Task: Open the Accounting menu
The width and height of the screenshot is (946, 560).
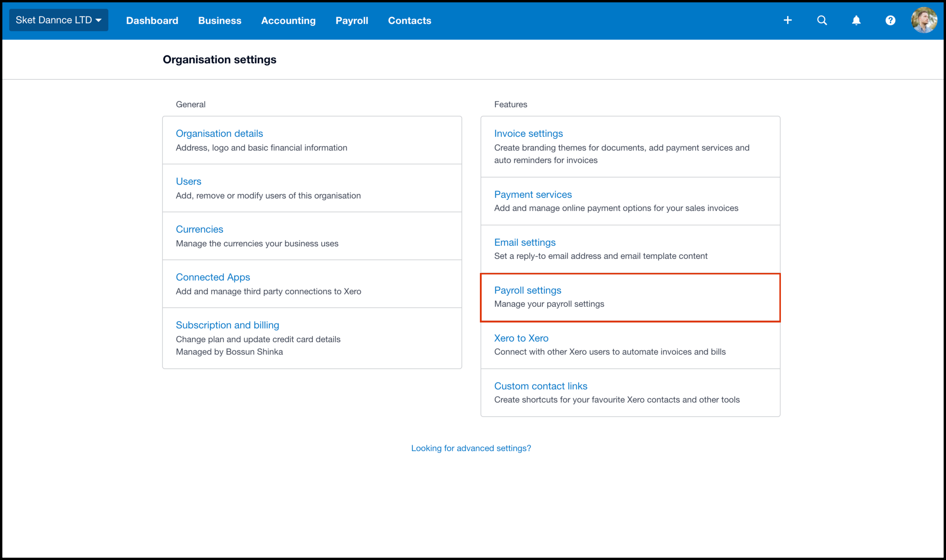Action: tap(289, 21)
